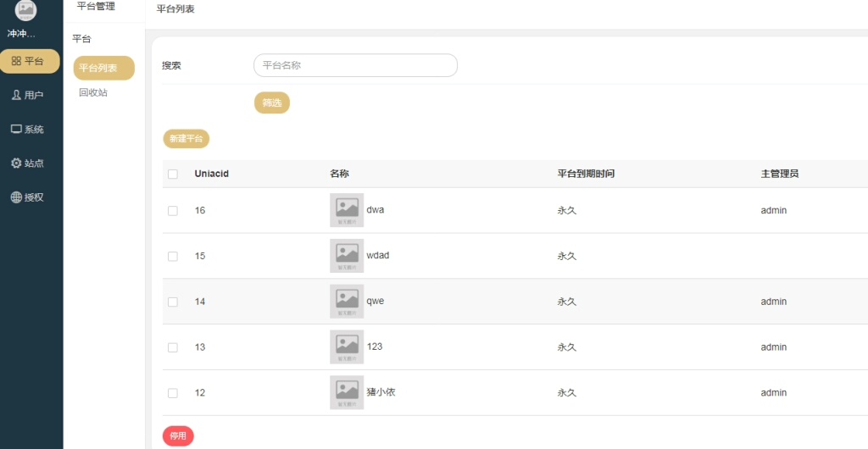Click the profile avatar at top left

tap(26, 9)
